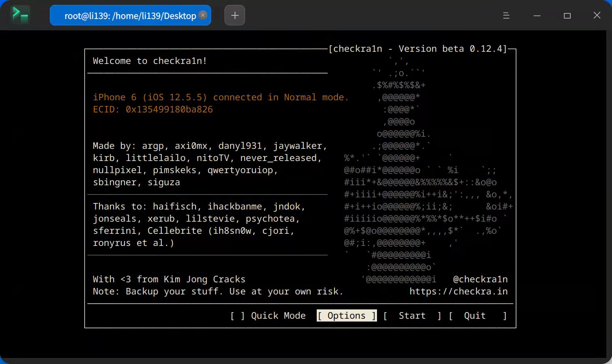
Task: Minimize the terminal window
Action: click(537, 15)
